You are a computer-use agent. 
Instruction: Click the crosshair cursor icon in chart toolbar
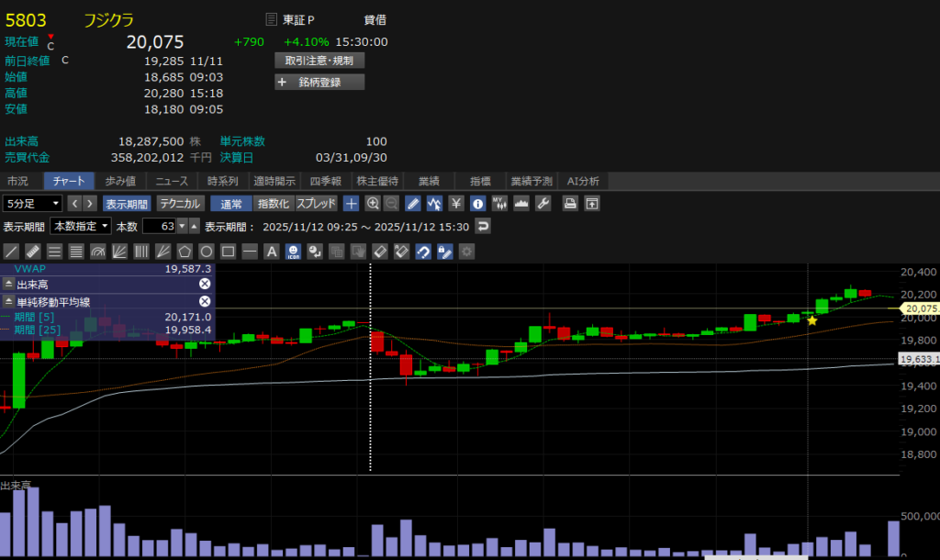click(x=352, y=204)
